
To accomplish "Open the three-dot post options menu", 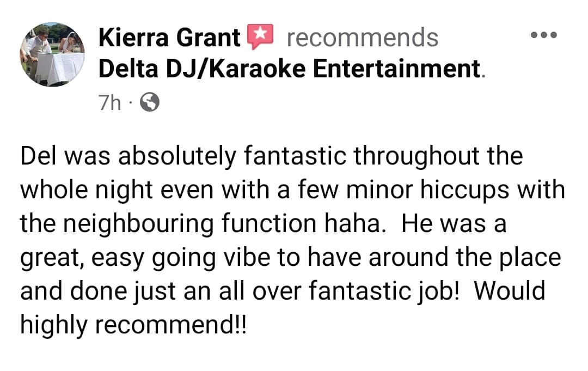I will 544,35.
